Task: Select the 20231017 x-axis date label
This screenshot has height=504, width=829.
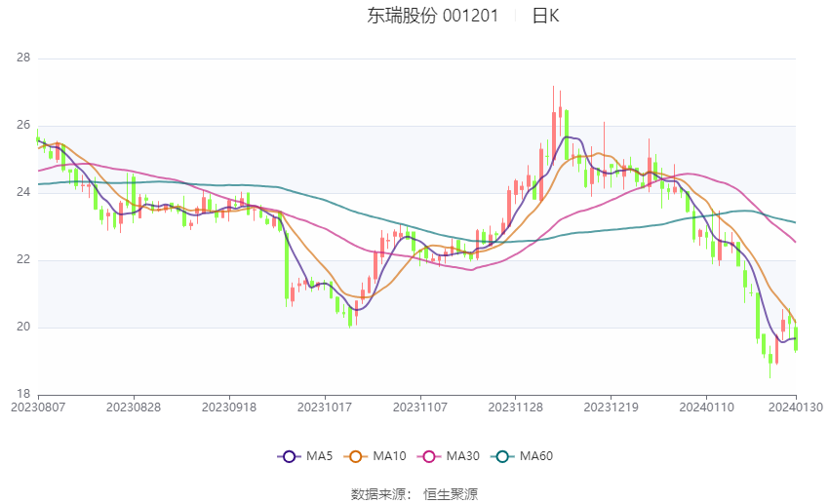Action: (x=325, y=407)
